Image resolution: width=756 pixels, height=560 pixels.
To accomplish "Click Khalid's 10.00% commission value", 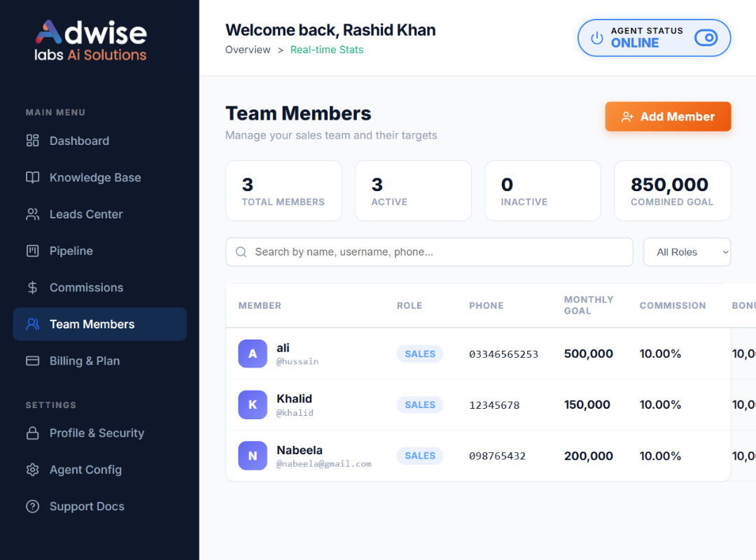I will pyautogui.click(x=660, y=405).
